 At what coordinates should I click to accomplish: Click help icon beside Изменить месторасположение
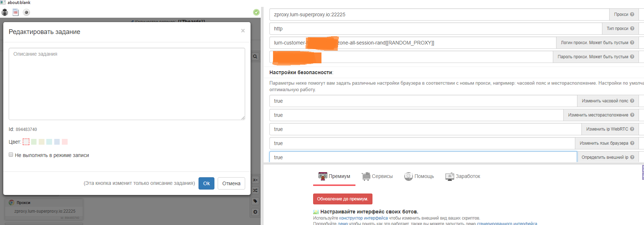(x=632, y=115)
